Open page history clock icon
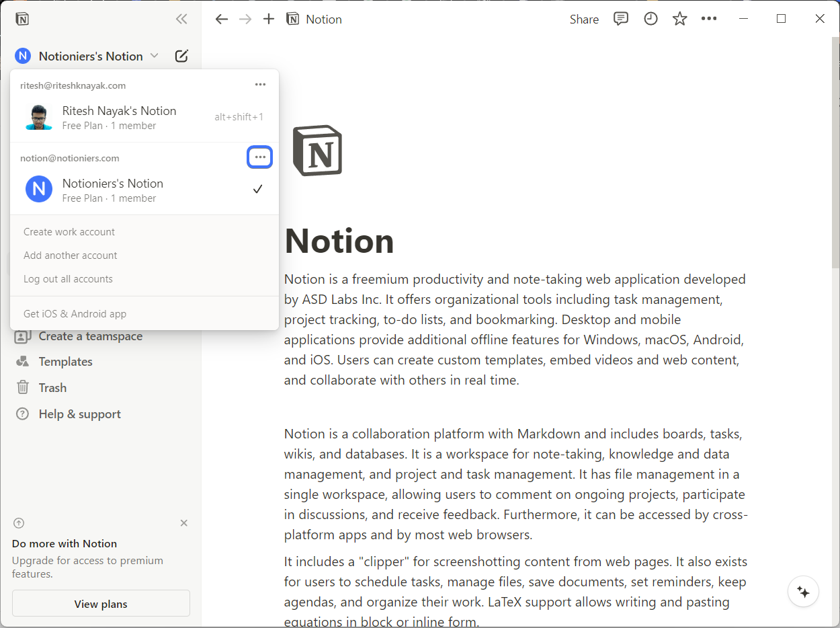The image size is (840, 628). click(650, 19)
